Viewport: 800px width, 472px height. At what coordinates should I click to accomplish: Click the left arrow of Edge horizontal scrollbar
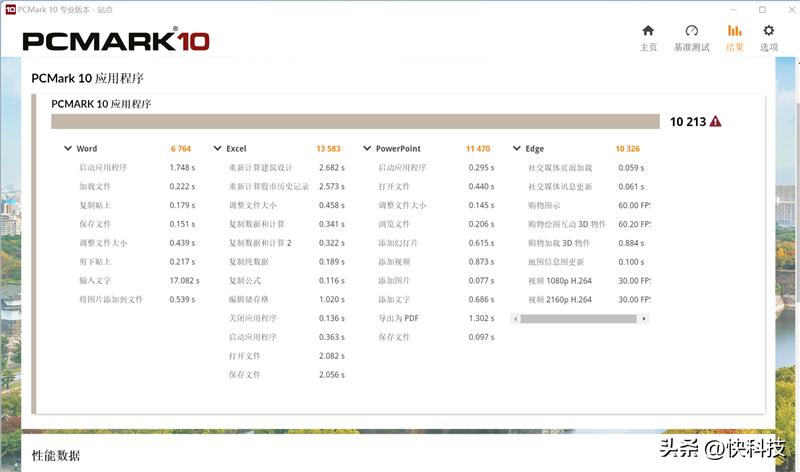(515, 319)
